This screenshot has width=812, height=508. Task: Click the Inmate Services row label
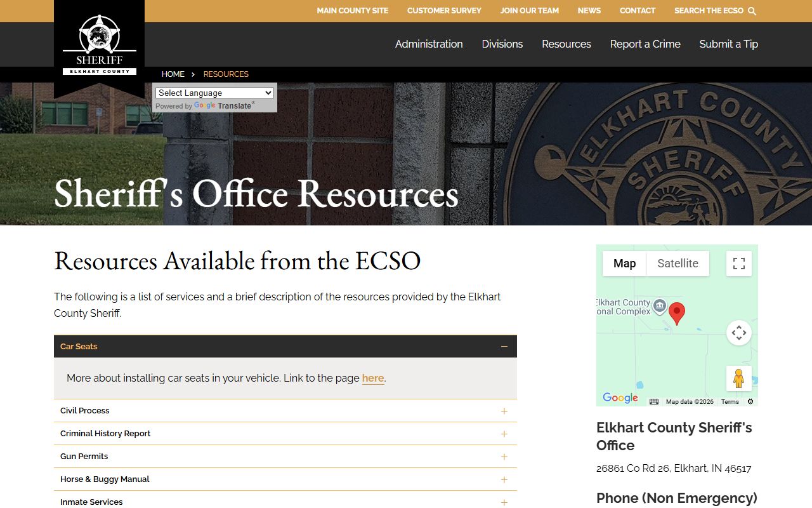tap(91, 502)
